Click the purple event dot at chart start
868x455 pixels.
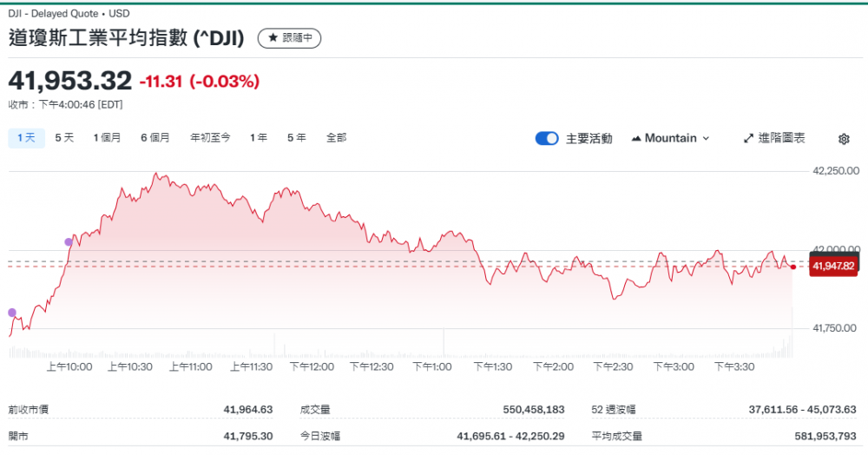pyautogui.click(x=11, y=313)
